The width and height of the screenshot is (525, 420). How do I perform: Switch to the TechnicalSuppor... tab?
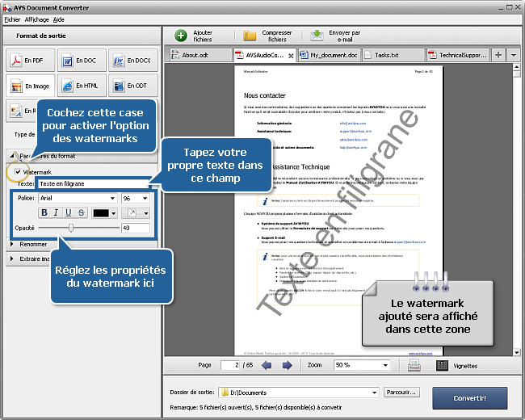(459, 55)
